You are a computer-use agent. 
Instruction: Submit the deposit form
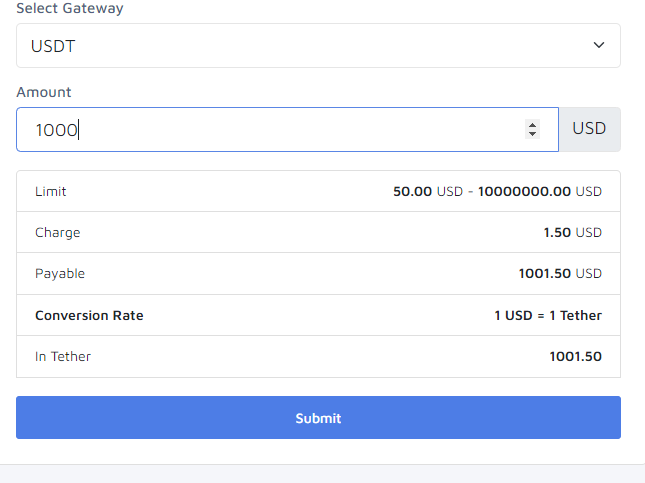tap(318, 418)
